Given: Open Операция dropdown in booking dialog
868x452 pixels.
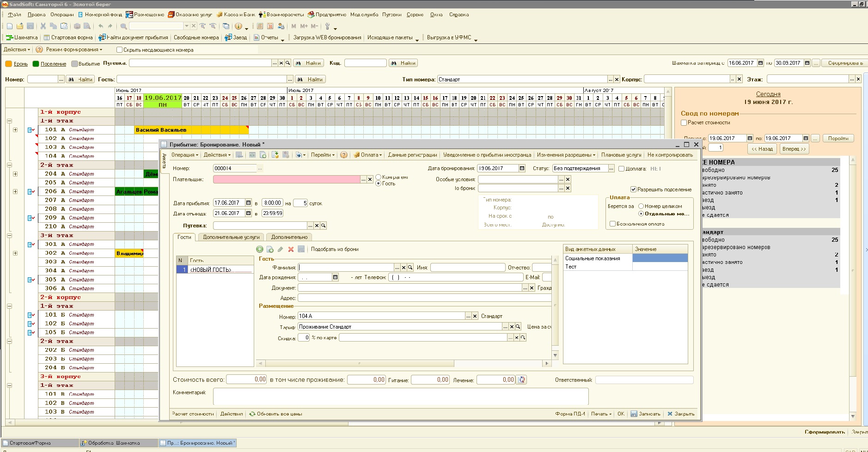Looking at the screenshot, I should (x=184, y=155).
